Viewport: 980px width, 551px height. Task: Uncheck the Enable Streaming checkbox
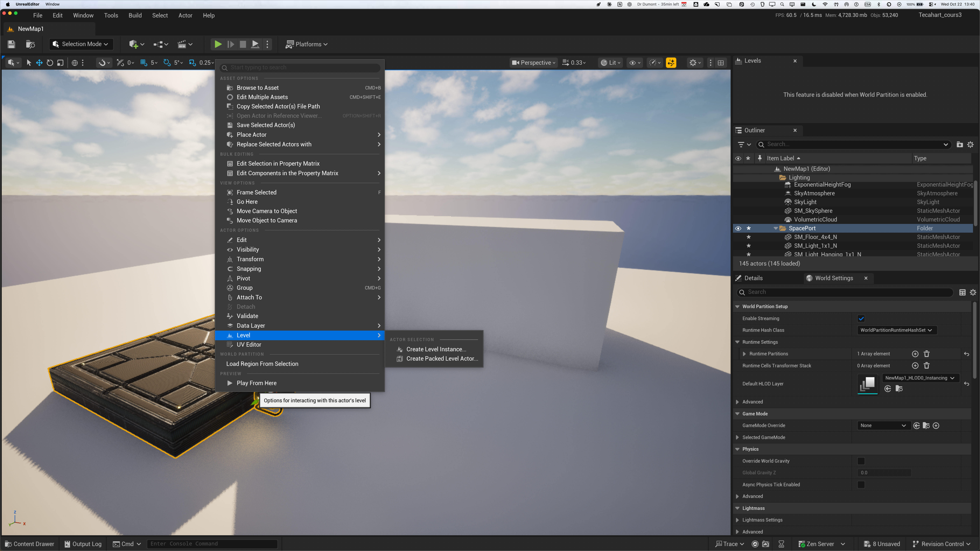point(861,319)
